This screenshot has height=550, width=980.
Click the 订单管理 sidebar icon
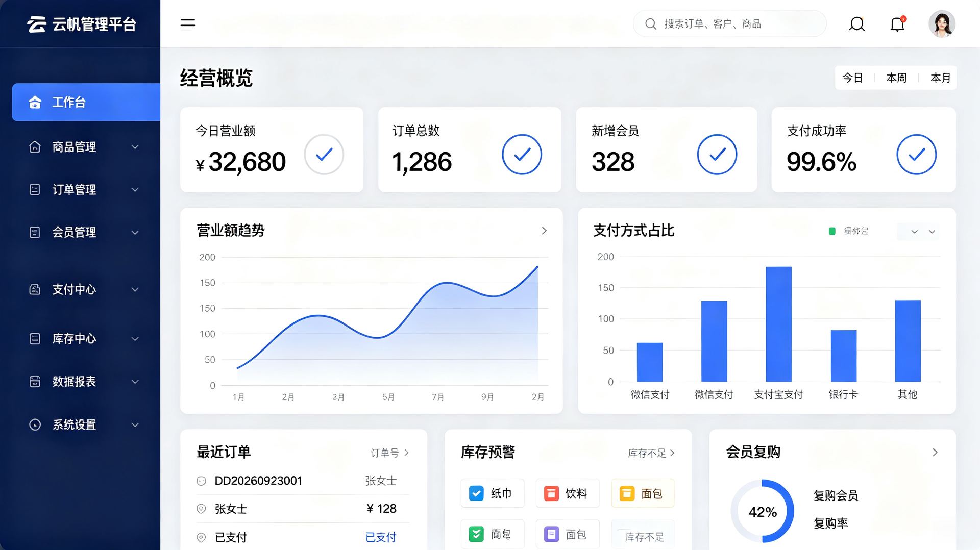(35, 190)
